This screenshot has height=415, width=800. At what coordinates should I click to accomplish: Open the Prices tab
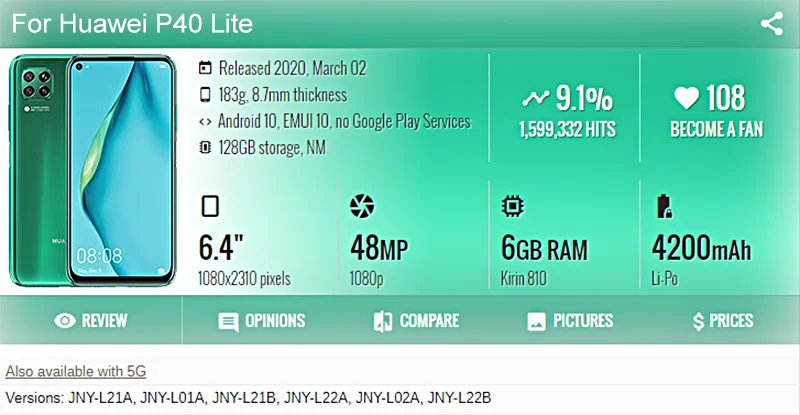click(722, 321)
